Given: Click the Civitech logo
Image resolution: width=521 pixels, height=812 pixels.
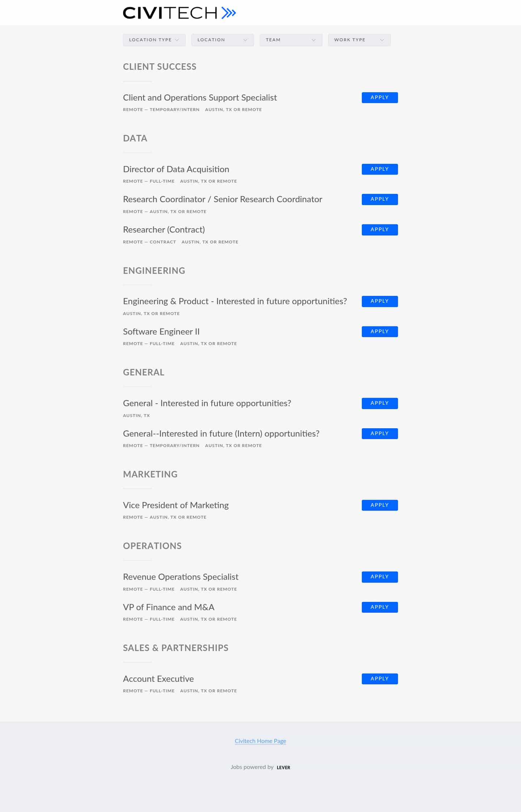Looking at the screenshot, I should [x=179, y=13].
